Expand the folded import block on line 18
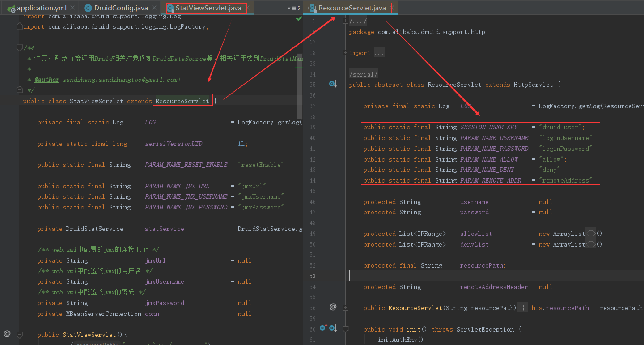Image resolution: width=644 pixels, height=345 pixels. pyautogui.click(x=345, y=53)
